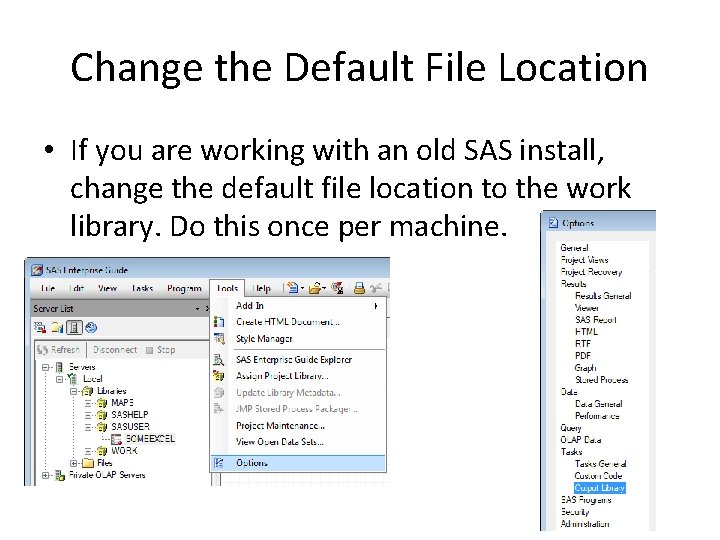Click the Disconnect button

(x=115, y=350)
